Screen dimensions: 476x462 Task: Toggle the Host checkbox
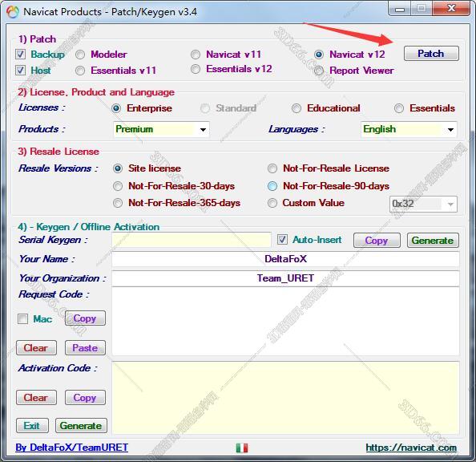[x=20, y=71]
